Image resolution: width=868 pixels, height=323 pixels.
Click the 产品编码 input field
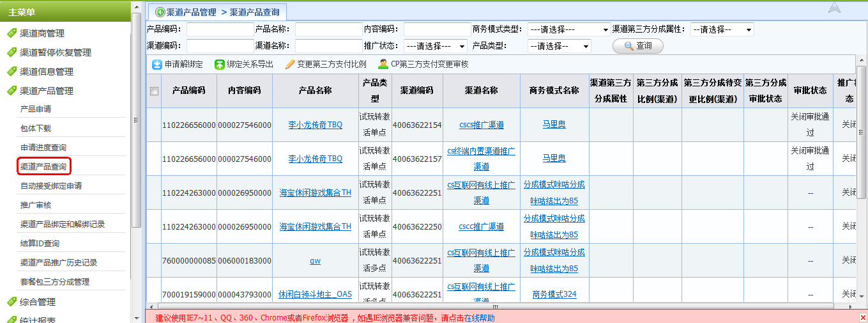coord(220,29)
